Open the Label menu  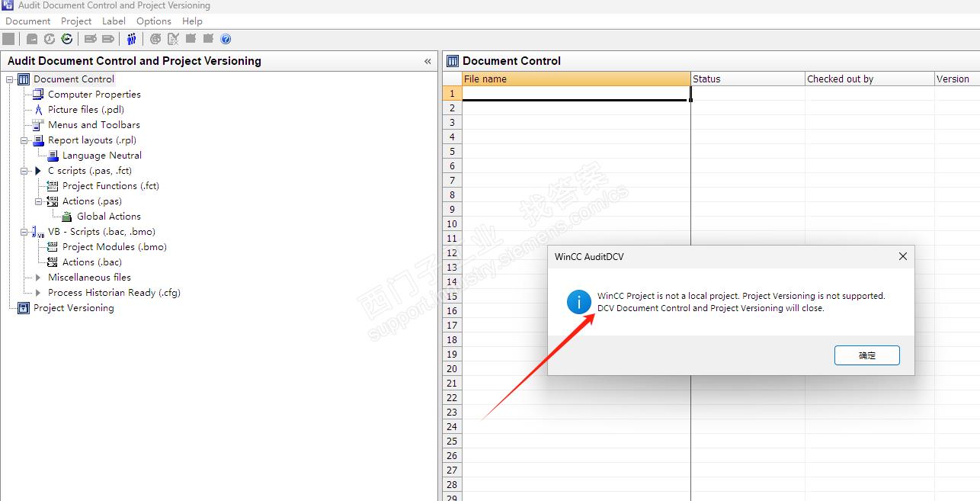tap(114, 21)
